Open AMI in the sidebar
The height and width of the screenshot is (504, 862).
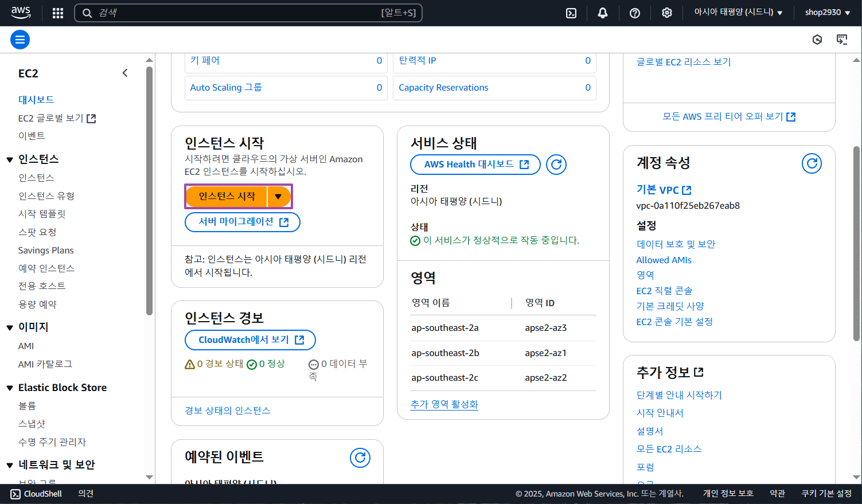[26, 346]
